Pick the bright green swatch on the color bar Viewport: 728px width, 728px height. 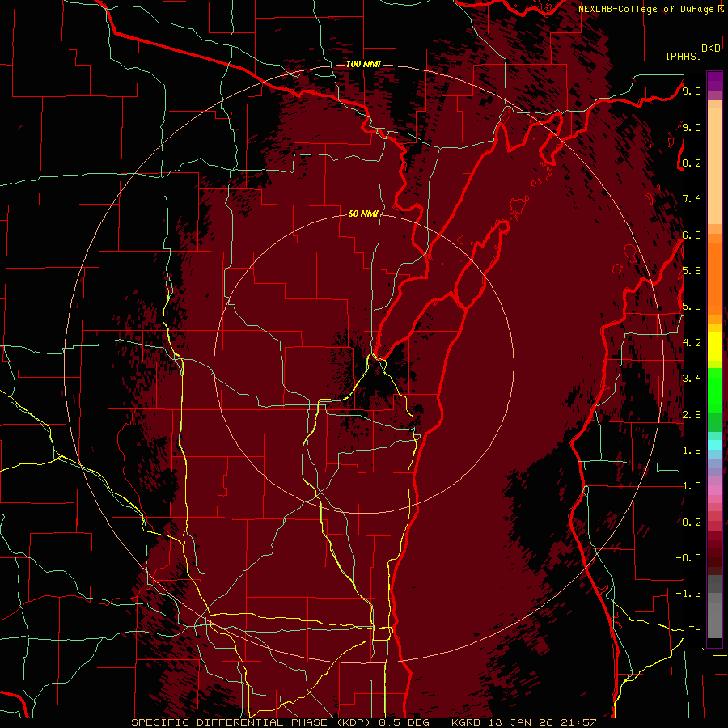[714, 390]
